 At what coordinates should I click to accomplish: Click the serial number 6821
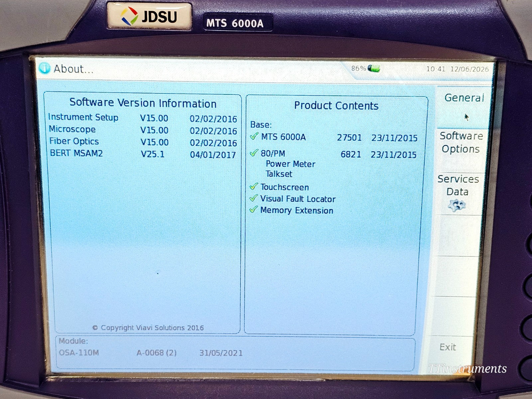click(351, 155)
